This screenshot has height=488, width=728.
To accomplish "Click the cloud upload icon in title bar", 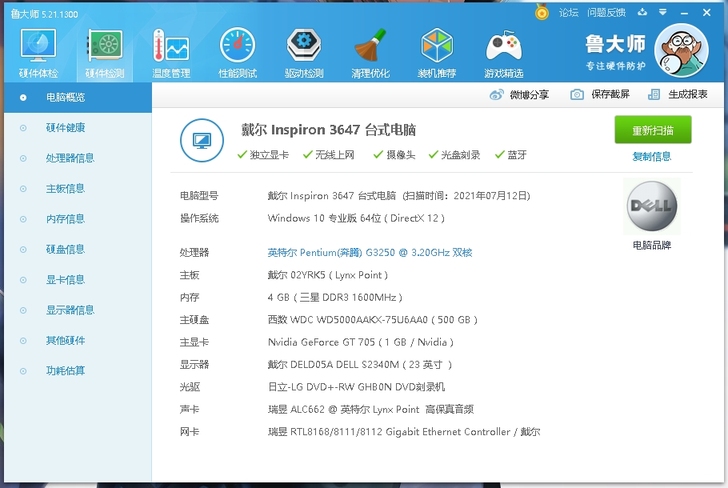I will [x=642, y=12].
